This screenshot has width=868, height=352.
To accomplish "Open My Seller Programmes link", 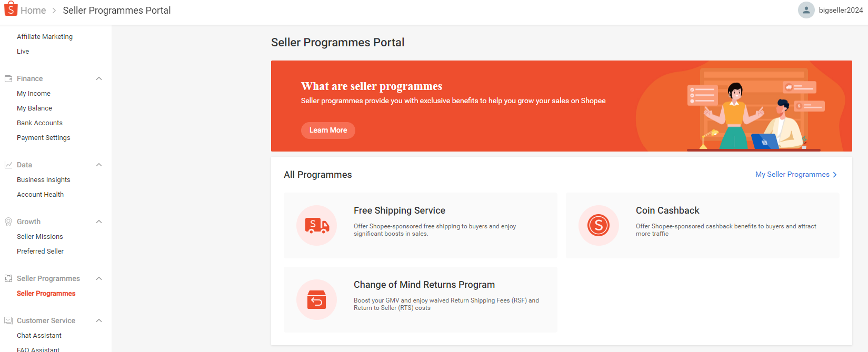I will pyautogui.click(x=792, y=174).
